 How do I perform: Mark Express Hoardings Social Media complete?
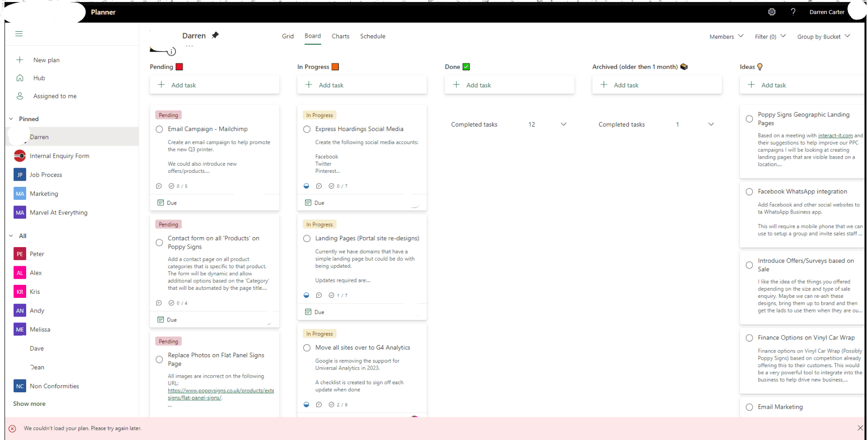[x=307, y=129]
